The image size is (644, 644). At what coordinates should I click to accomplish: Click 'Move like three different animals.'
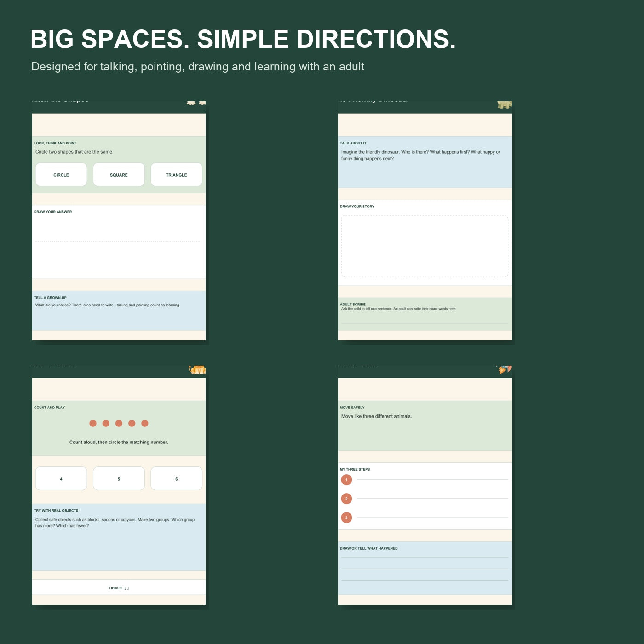377,416
